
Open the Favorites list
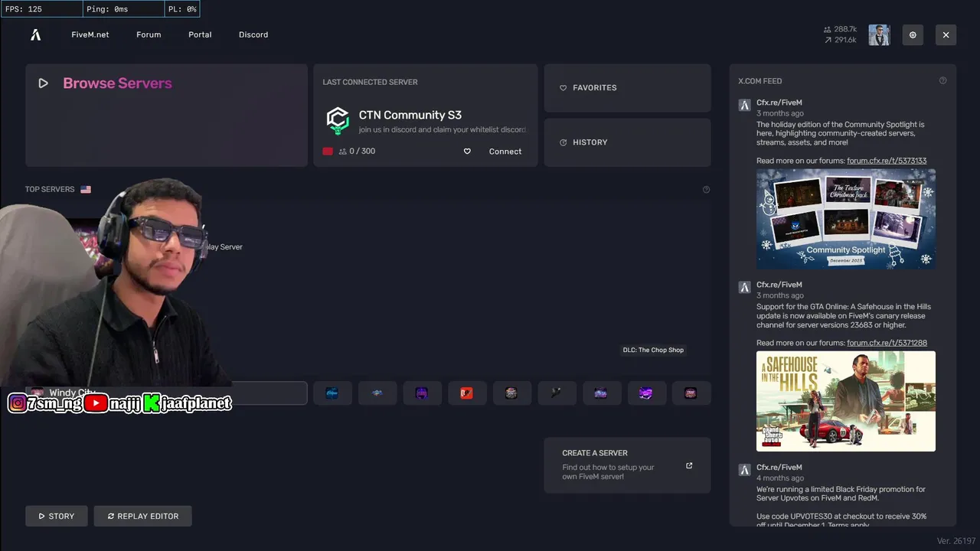[x=627, y=88]
